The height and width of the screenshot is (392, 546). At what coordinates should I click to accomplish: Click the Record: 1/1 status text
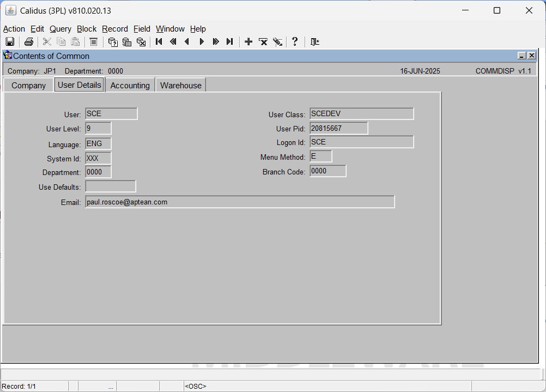point(19,387)
